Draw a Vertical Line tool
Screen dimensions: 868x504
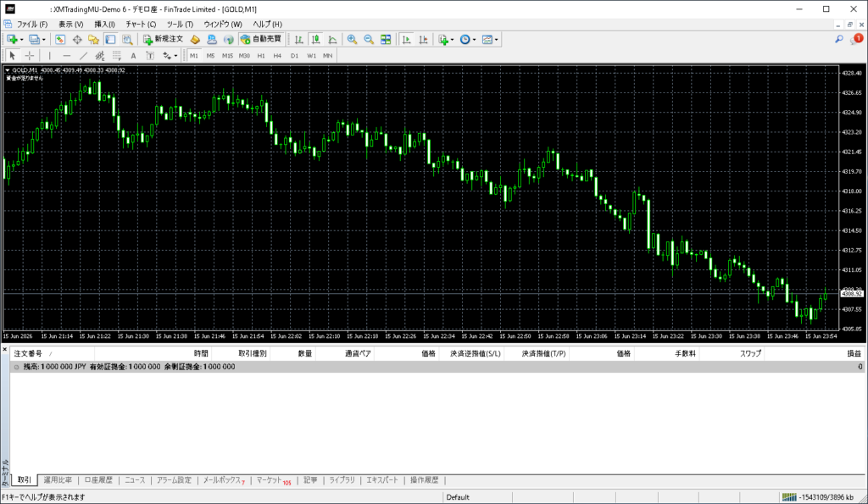(49, 55)
